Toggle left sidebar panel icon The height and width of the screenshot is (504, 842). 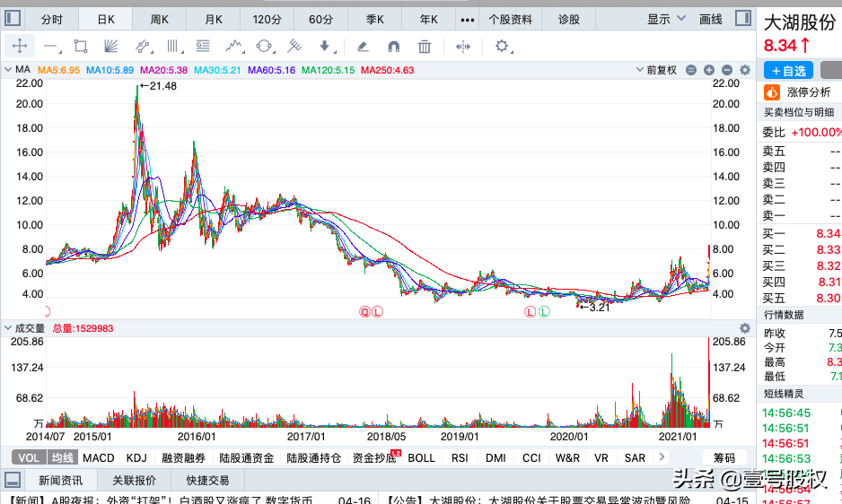pos(13,18)
